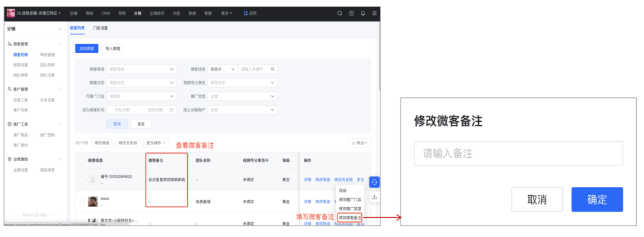This screenshot has width=644, height=237.
Task: Open the OL连锁店铺 shop switcher dropdown
Action: [39, 13]
